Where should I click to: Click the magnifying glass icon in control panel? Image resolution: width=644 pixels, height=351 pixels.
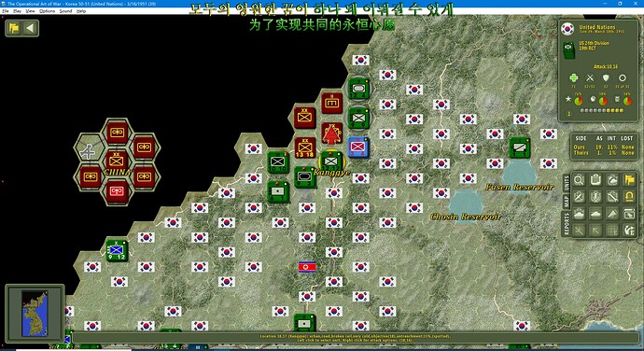coord(579,180)
